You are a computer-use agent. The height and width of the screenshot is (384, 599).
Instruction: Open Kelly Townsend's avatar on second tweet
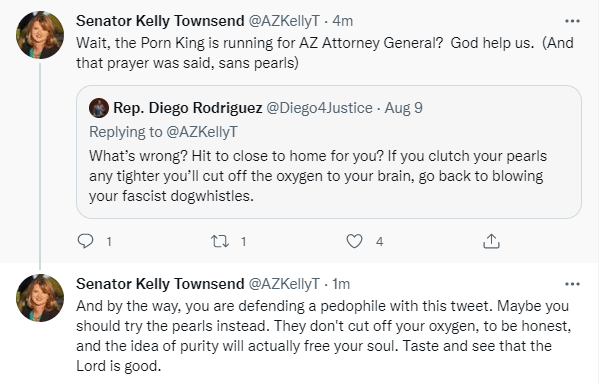tap(40, 298)
